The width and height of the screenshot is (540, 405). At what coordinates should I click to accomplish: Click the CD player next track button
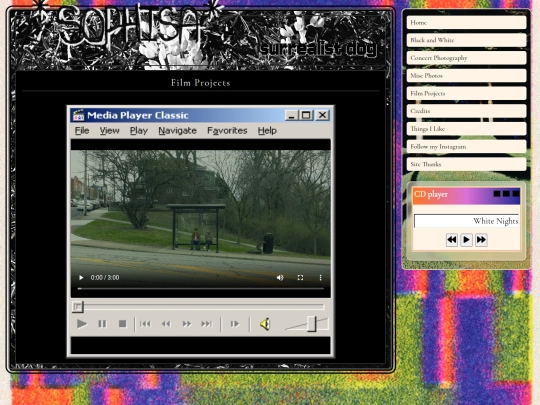coord(481,240)
